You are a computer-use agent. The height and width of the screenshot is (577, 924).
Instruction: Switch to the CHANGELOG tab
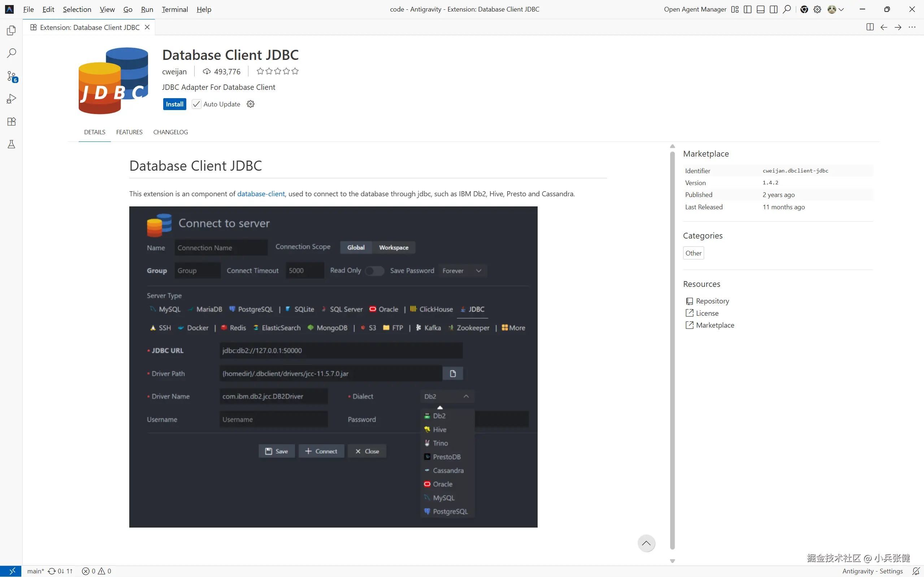pos(170,132)
